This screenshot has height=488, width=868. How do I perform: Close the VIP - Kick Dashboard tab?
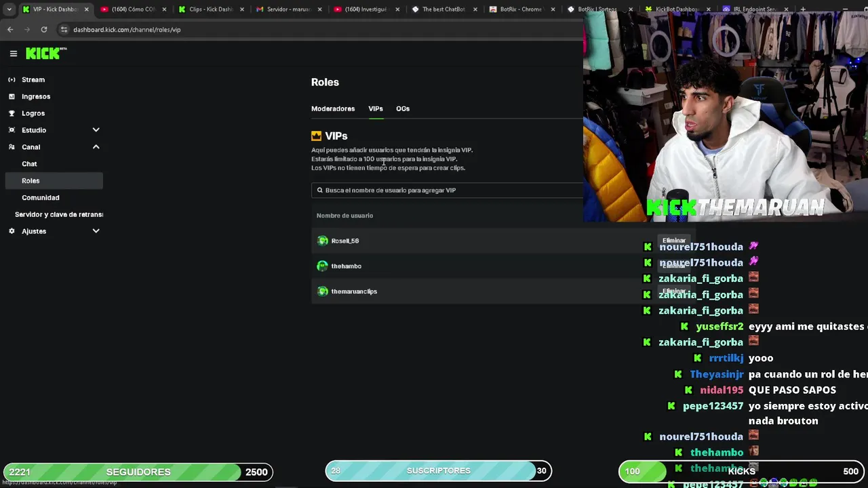pyautogui.click(x=86, y=9)
